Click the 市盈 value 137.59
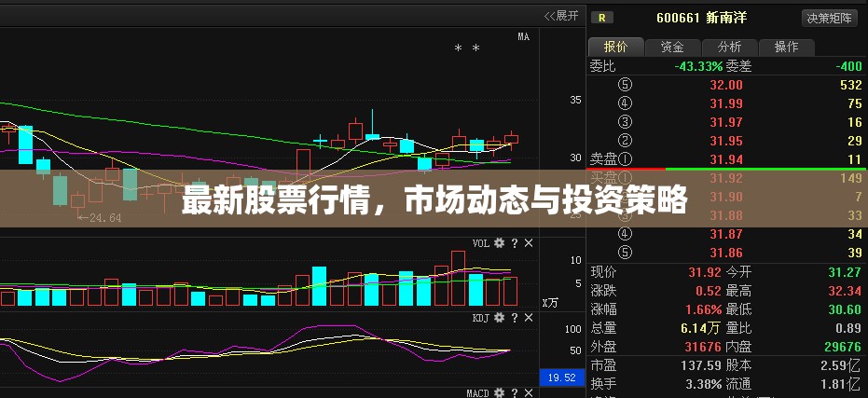Screen dimensions: 868x398 701,366
